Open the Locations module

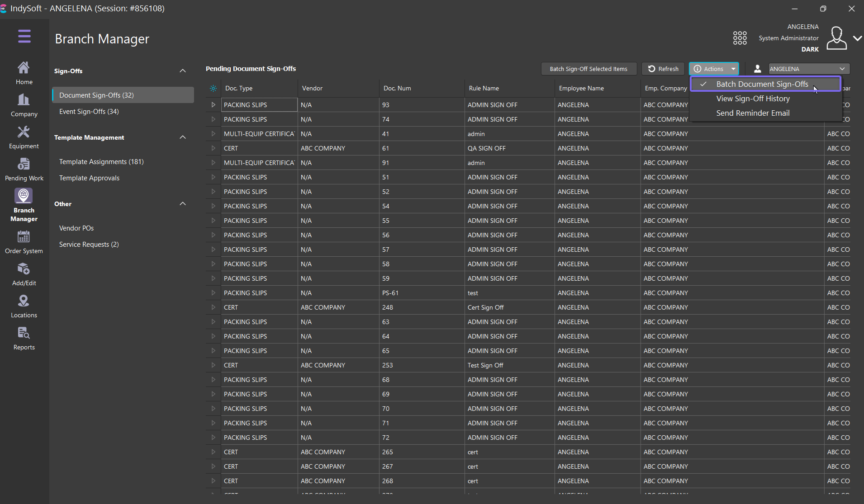pos(24,306)
